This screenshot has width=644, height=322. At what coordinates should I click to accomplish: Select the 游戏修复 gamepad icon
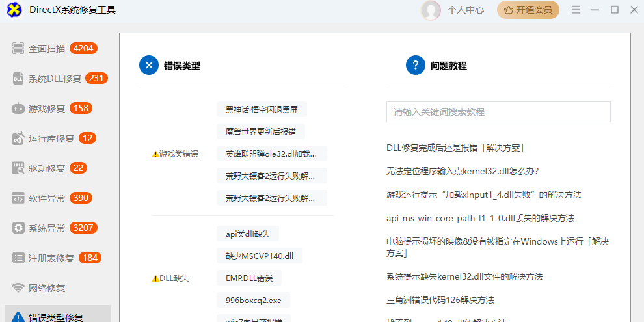(18, 108)
